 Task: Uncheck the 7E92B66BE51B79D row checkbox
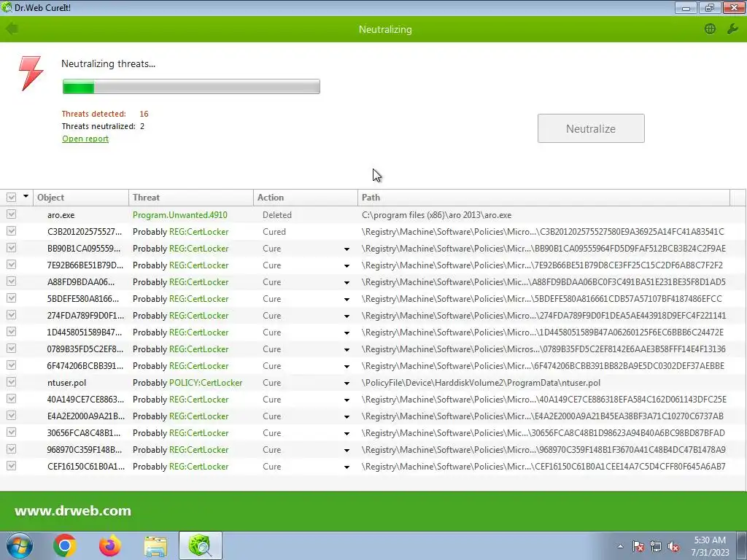point(12,265)
